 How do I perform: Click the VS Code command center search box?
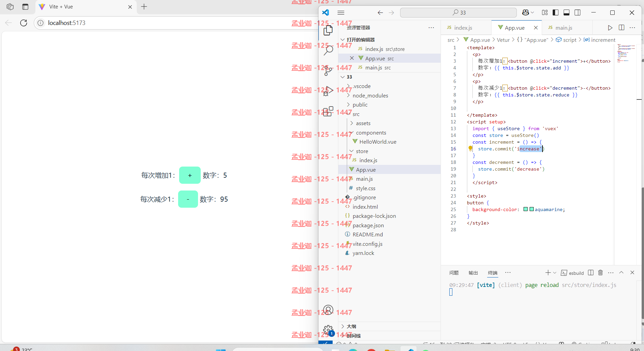point(458,12)
